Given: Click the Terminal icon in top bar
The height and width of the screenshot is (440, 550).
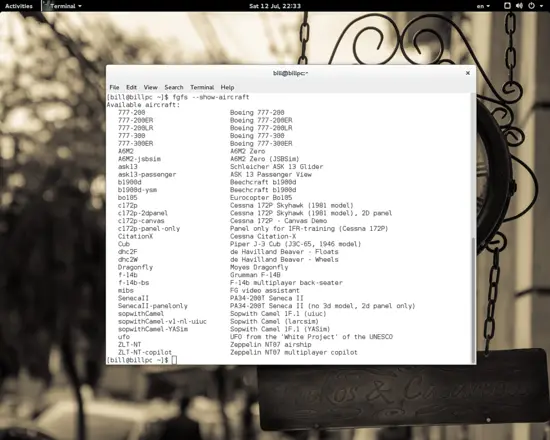Looking at the screenshot, I should click(46, 6).
